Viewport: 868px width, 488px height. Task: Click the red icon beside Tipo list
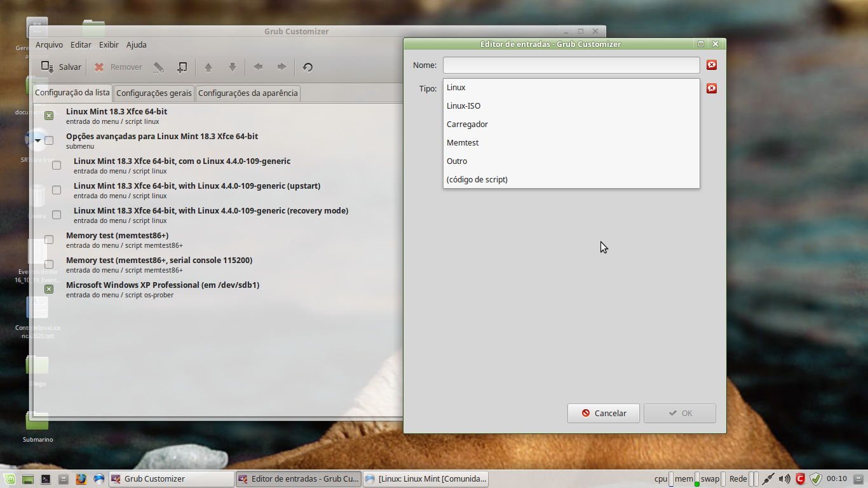(712, 88)
